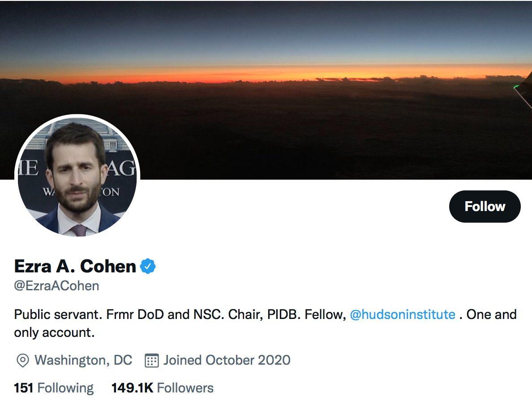Click the green wingtip light in banner

coord(516,87)
